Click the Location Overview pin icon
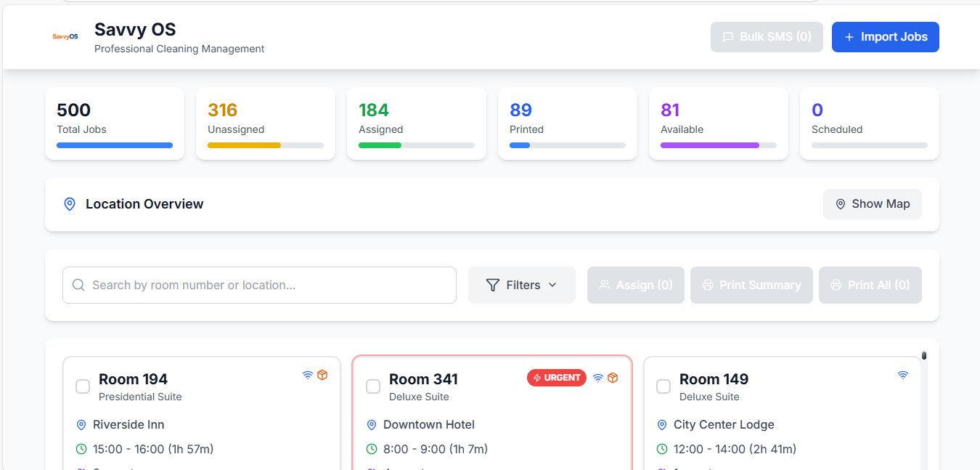980x470 pixels. pyautogui.click(x=70, y=204)
